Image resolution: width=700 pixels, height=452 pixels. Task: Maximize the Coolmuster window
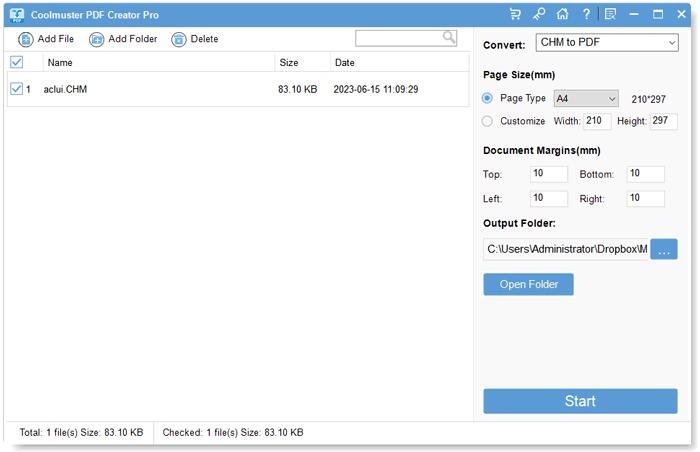658,14
